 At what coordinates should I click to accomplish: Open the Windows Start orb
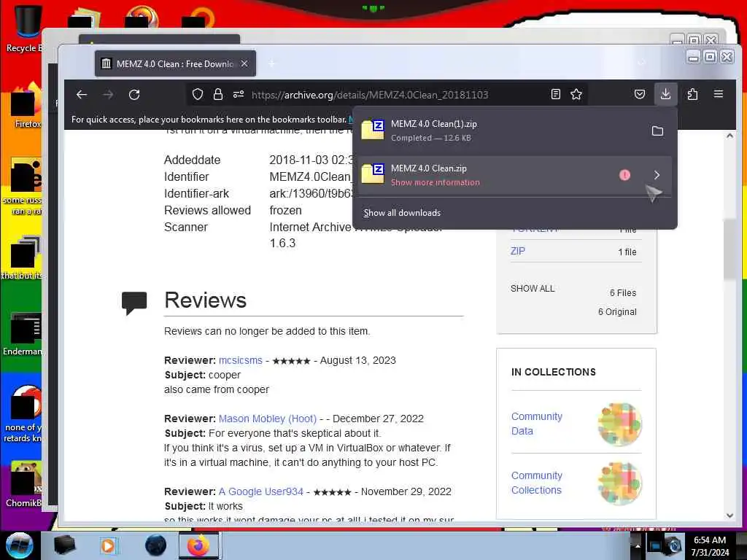pos(20,545)
